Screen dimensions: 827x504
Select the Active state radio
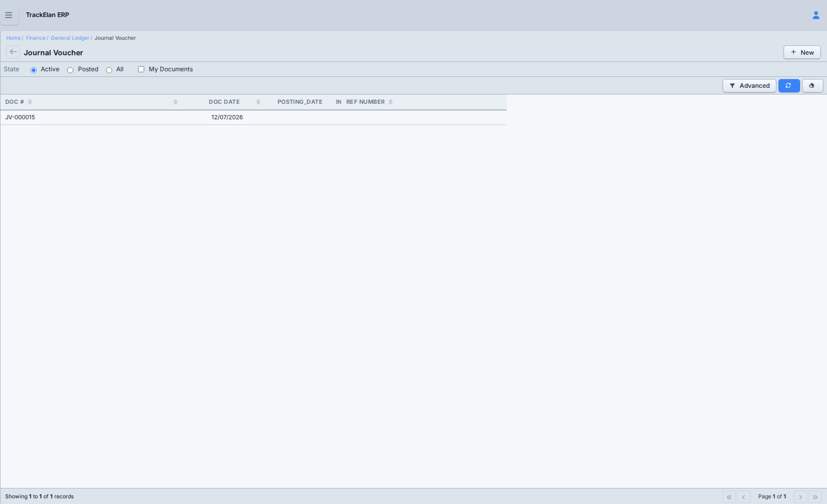click(x=34, y=70)
